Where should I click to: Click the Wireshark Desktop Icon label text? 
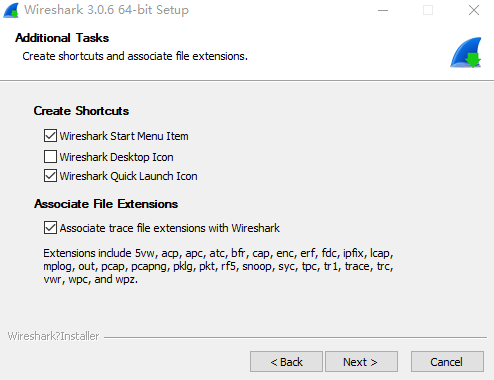tap(116, 157)
